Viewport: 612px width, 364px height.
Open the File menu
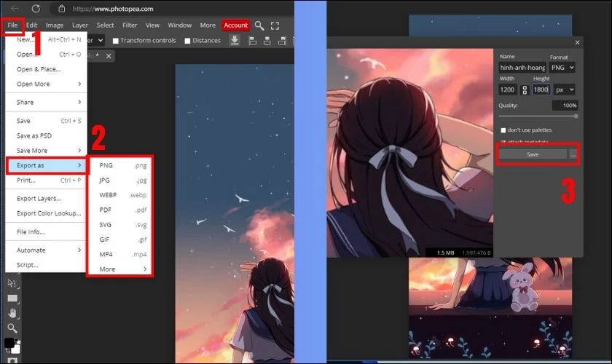point(12,25)
